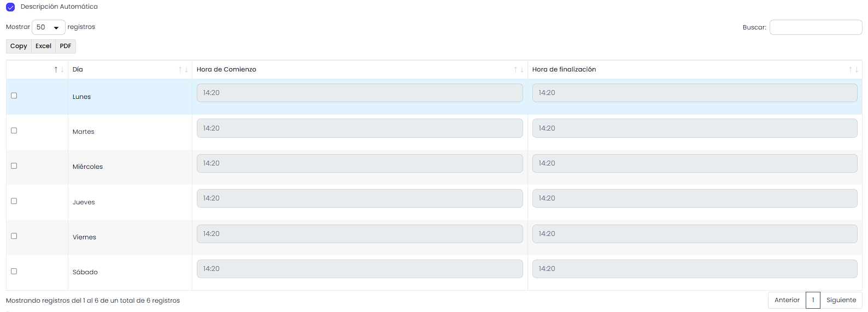Export table using Excel button
The height and width of the screenshot is (312, 868).
(43, 46)
